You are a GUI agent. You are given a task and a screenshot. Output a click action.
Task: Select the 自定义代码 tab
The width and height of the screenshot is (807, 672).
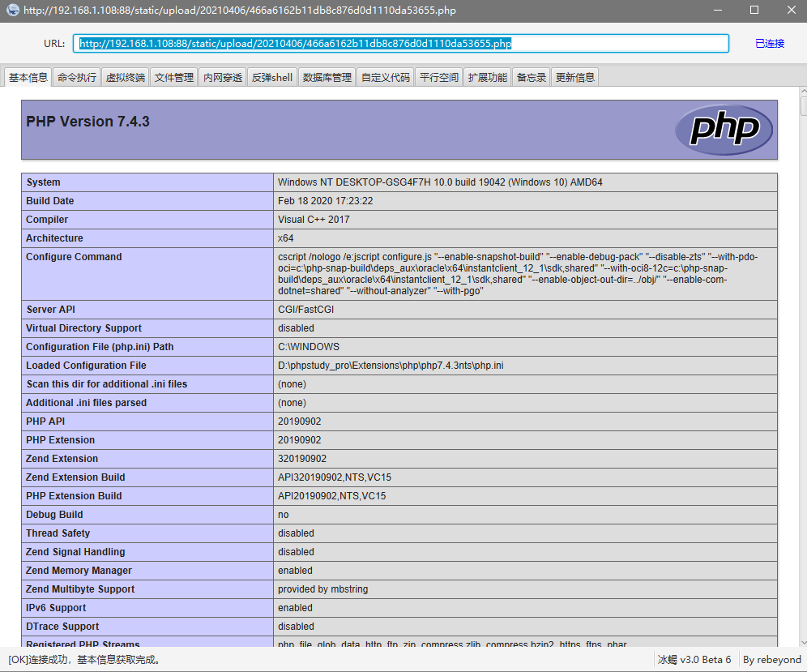point(386,78)
